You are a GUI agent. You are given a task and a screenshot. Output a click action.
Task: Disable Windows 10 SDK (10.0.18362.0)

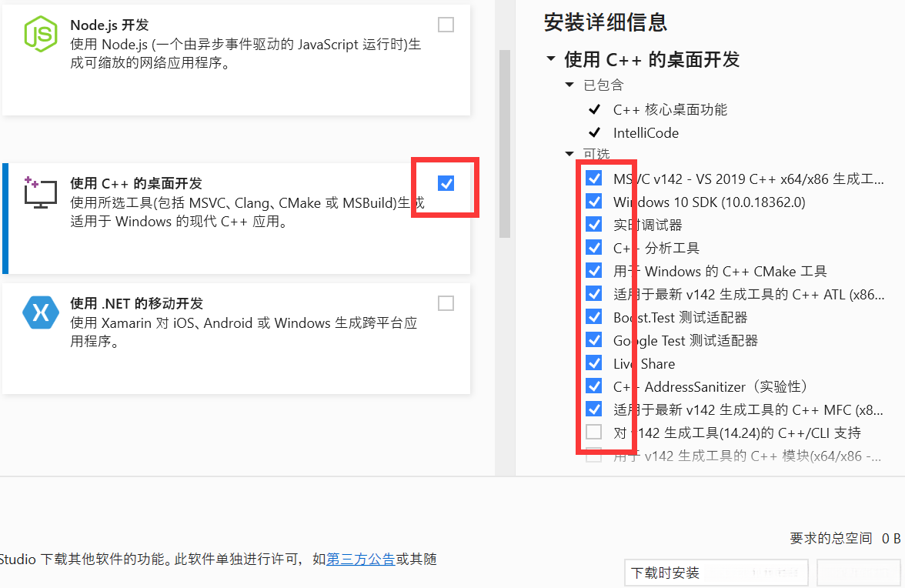593,201
